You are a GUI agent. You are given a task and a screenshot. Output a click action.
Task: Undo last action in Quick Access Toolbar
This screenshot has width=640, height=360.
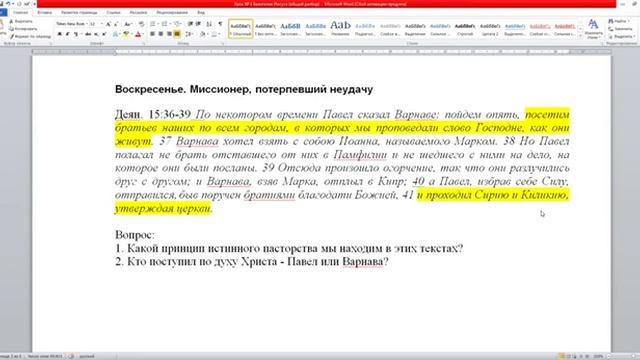[8, 4]
